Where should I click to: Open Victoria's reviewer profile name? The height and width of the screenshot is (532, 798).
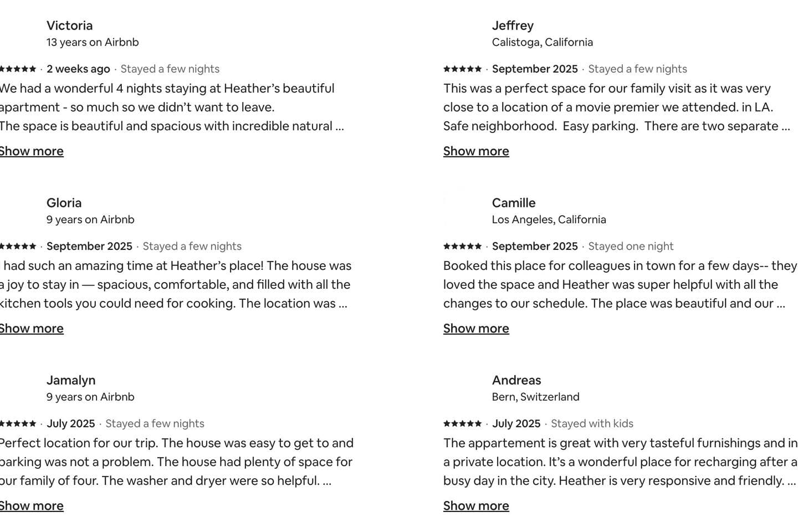(70, 25)
